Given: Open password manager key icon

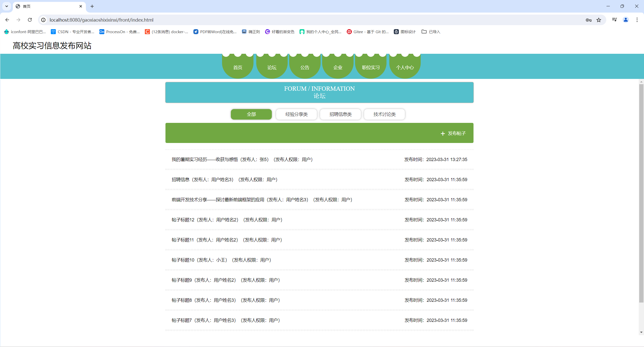Looking at the screenshot, I should click(588, 20).
